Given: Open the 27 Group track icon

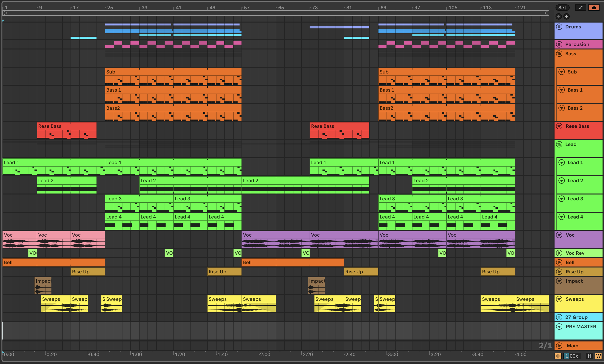Looking at the screenshot, I should point(559,317).
